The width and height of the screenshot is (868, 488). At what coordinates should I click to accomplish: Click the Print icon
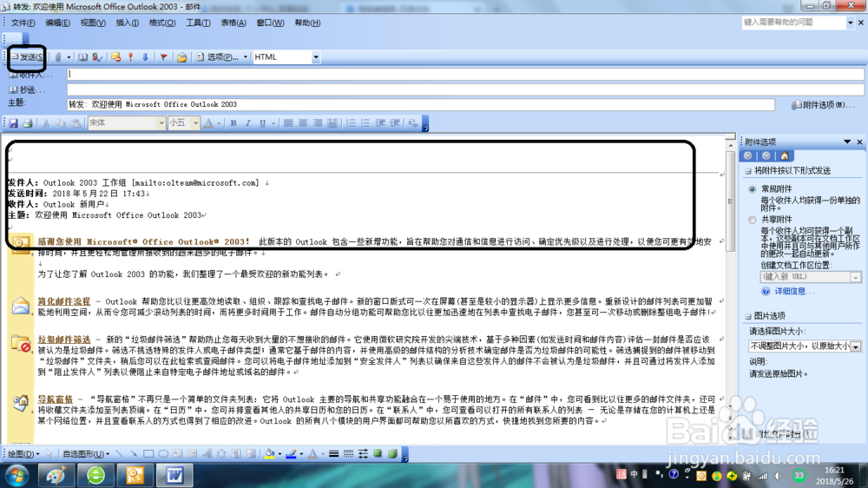click(28, 123)
